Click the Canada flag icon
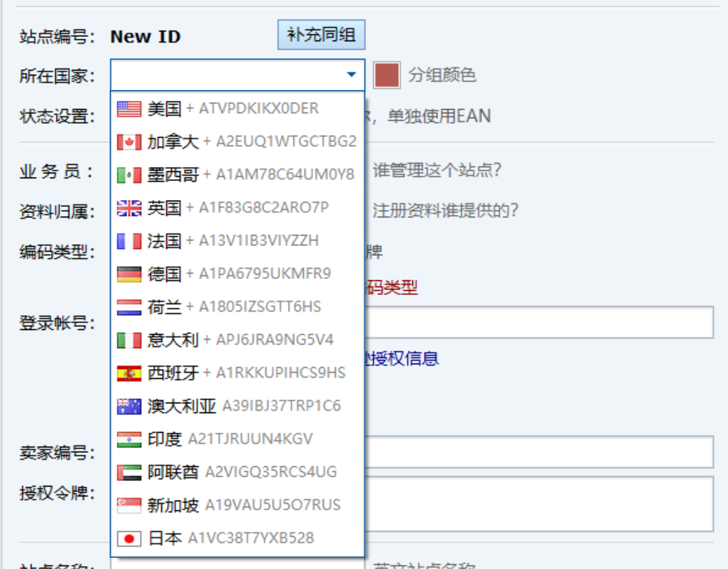The width and height of the screenshot is (728, 569). pyautogui.click(x=129, y=142)
